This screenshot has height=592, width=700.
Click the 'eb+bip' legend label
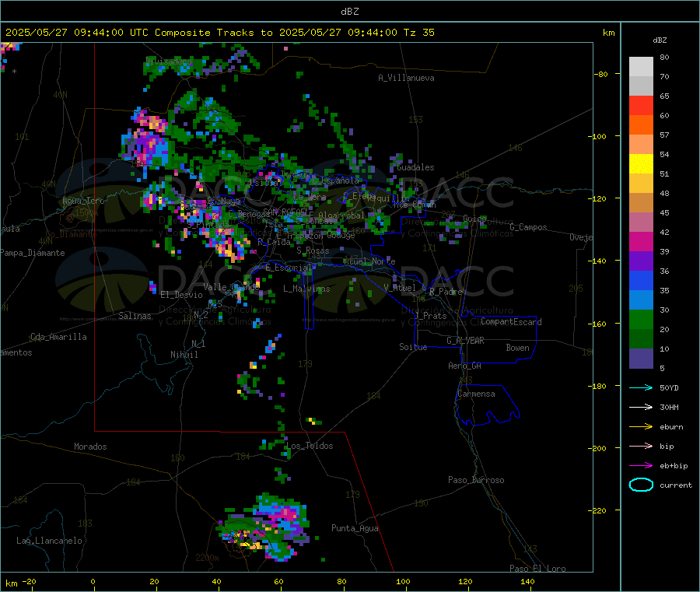[x=674, y=466]
